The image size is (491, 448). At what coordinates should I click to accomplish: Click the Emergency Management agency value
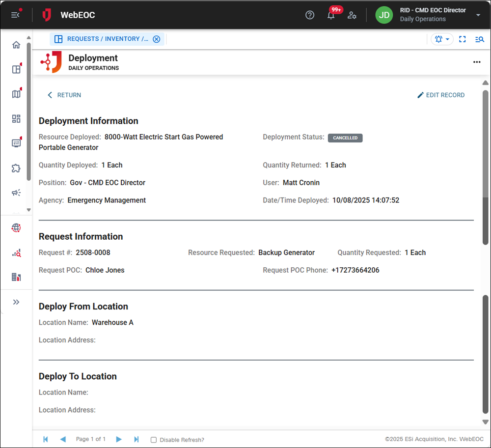pos(107,200)
